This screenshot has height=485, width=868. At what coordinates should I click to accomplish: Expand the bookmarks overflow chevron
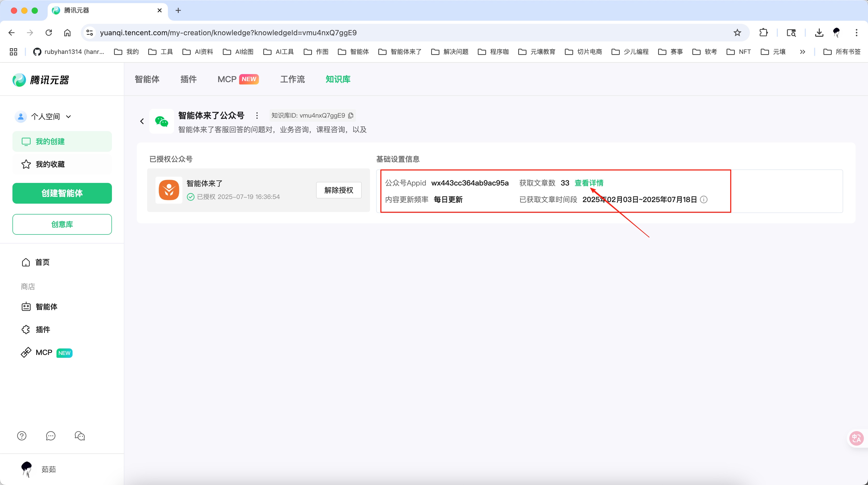(803, 52)
